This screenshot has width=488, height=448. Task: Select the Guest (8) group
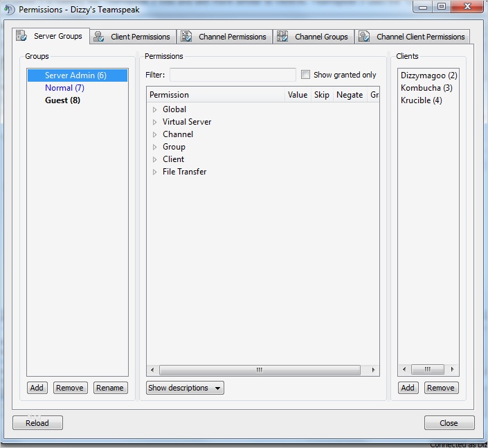[78, 100]
